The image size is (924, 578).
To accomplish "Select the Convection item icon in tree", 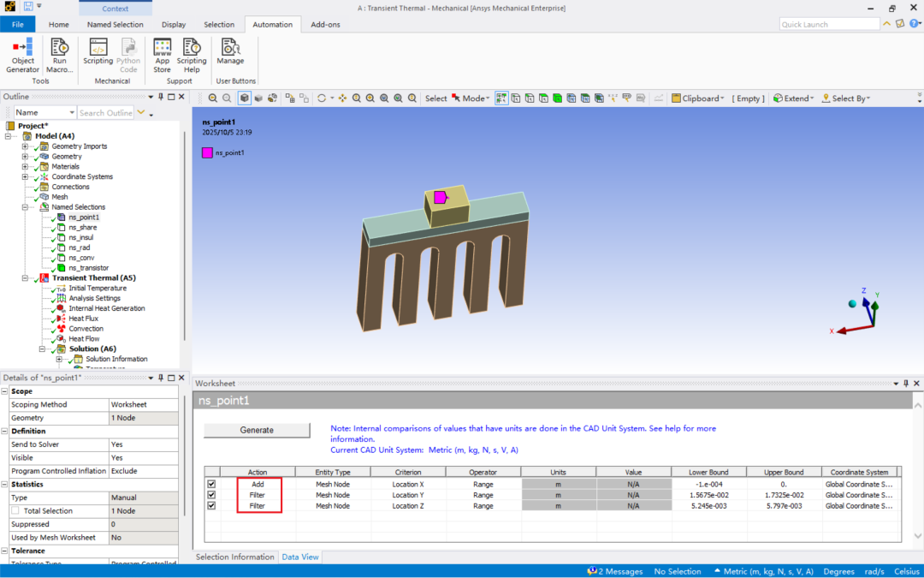I will tap(61, 329).
